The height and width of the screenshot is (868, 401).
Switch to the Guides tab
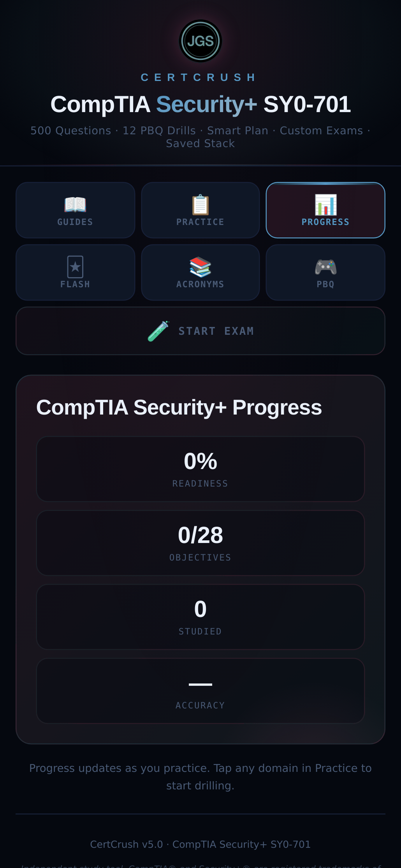coord(75,210)
